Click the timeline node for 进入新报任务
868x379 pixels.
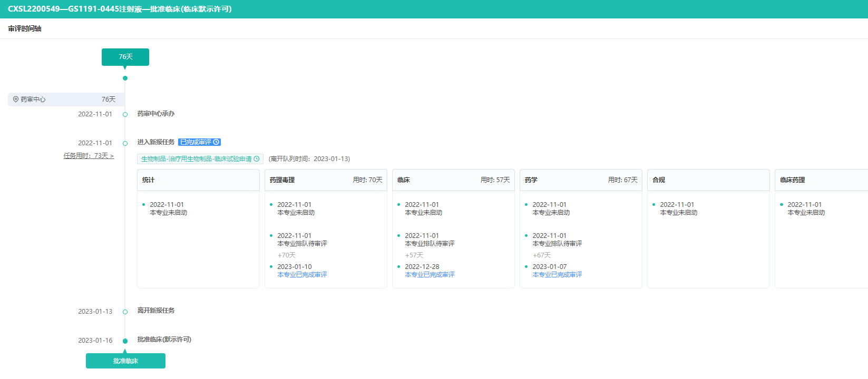(125, 143)
